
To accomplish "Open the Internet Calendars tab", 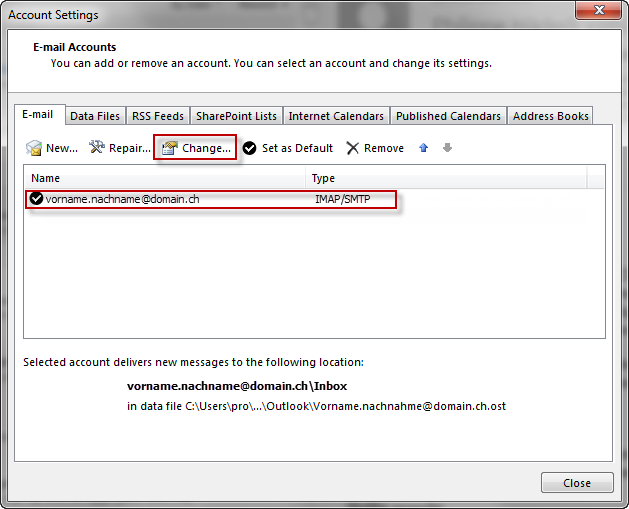I will (x=336, y=116).
